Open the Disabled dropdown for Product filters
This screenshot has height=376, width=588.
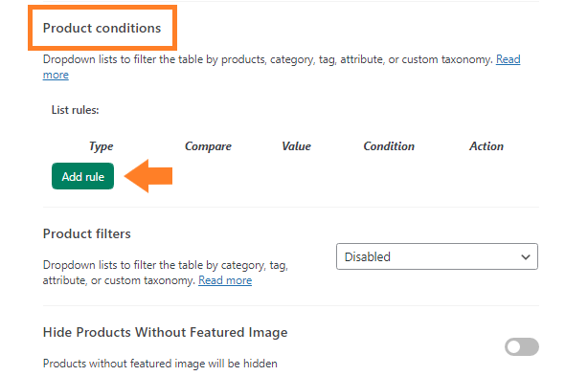437,256
